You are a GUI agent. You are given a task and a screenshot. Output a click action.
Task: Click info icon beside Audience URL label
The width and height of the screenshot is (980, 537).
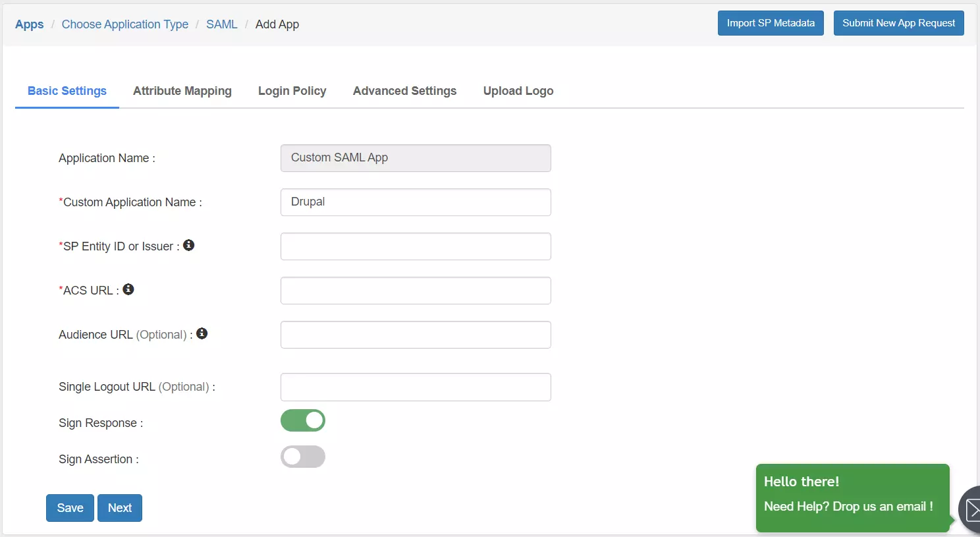pyautogui.click(x=202, y=333)
